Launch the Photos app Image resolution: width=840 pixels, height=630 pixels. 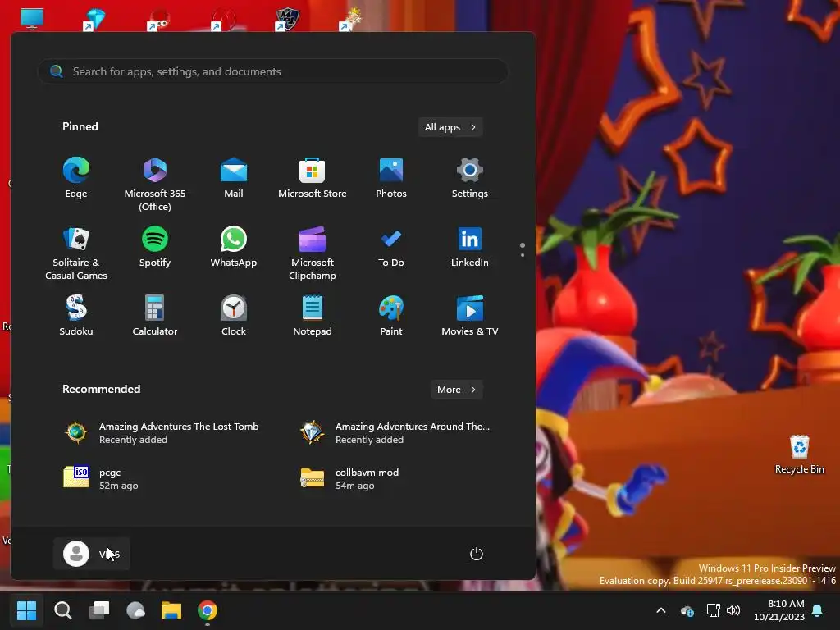(x=391, y=178)
